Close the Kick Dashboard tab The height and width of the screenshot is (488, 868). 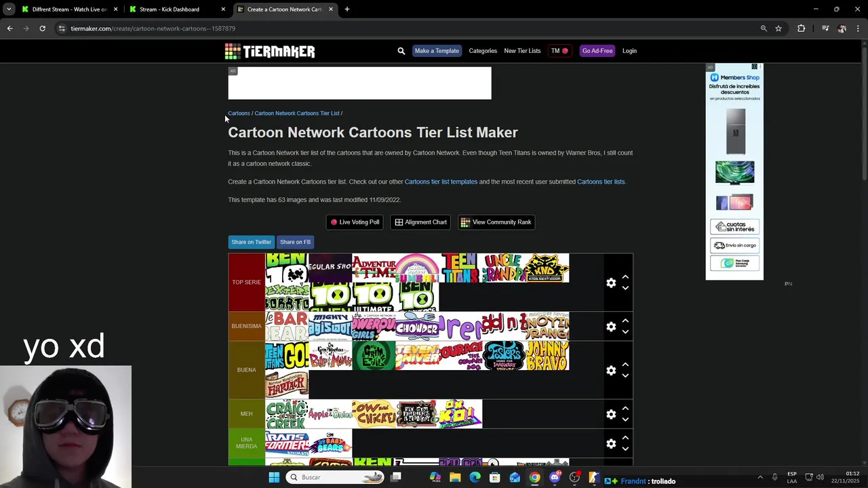(x=223, y=9)
